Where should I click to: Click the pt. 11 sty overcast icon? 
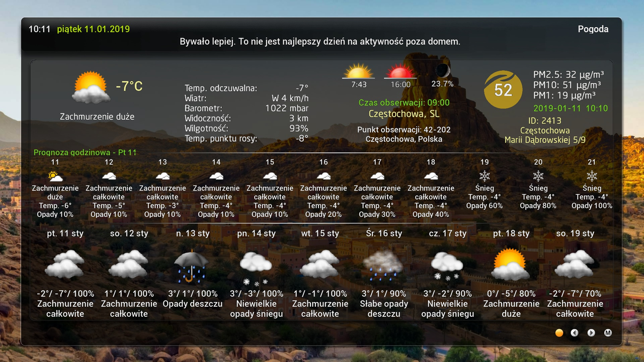(x=65, y=264)
